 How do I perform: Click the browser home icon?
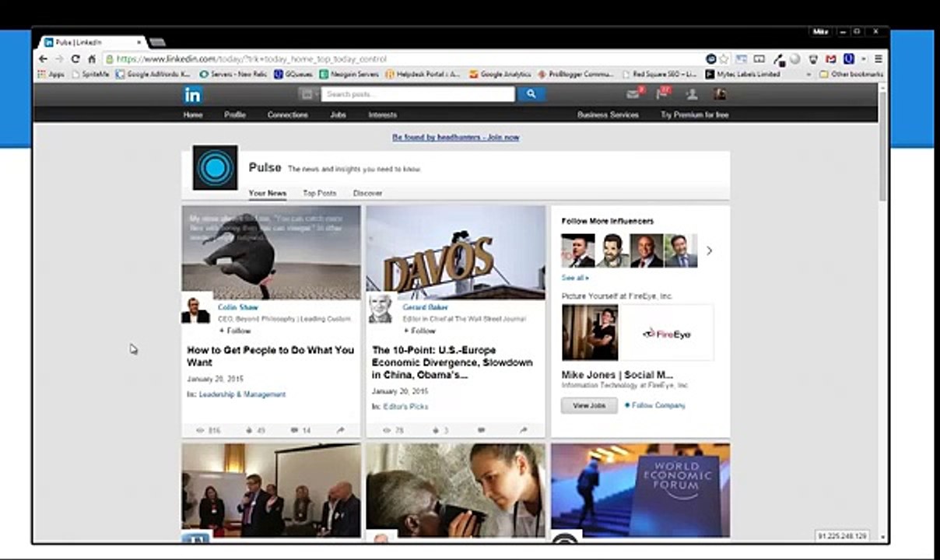[91, 59]
